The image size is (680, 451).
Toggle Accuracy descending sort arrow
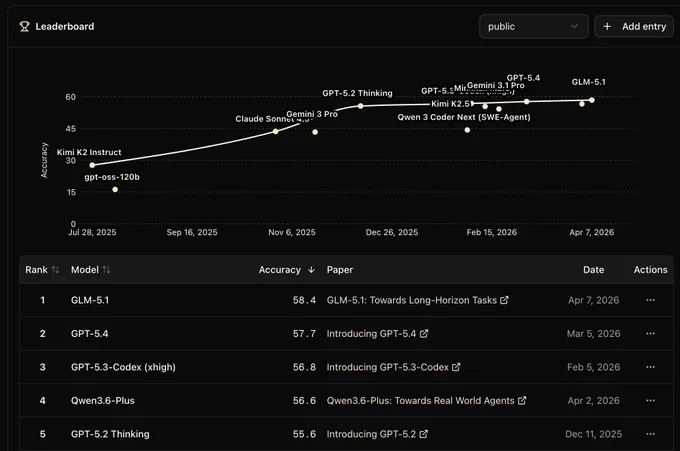[311, 270]
